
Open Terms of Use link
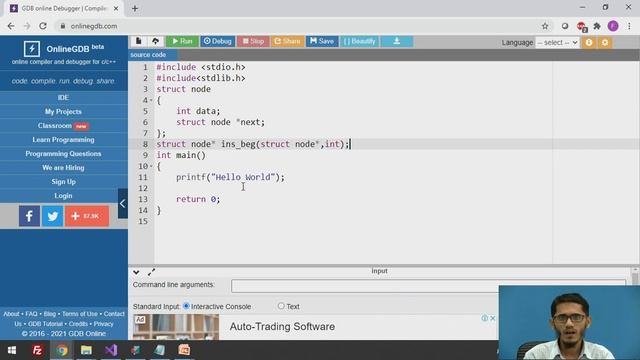tap(80, 314)
